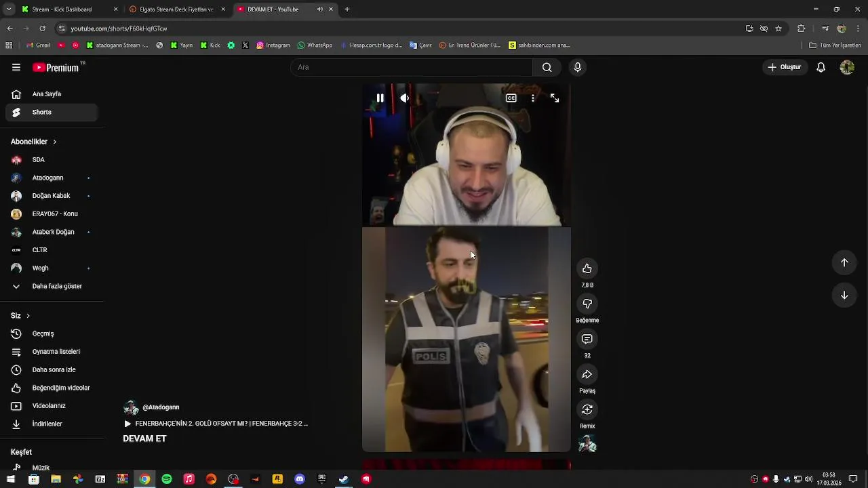Viewport: 868px width, 488px height.
Task: Open Ataberk Doğan subscription channel
Action: (x=52, y=232)
